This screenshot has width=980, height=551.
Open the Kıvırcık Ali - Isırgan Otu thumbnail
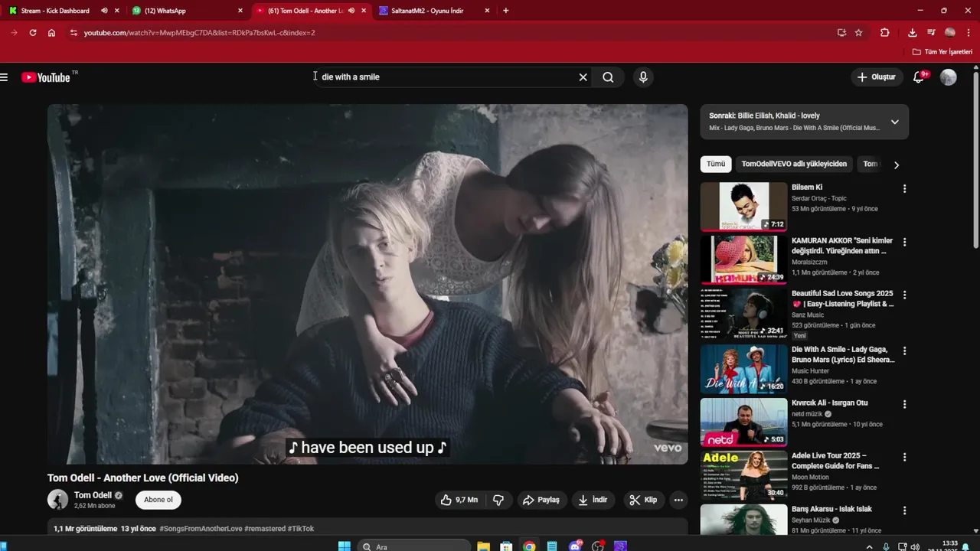(743, 422)
